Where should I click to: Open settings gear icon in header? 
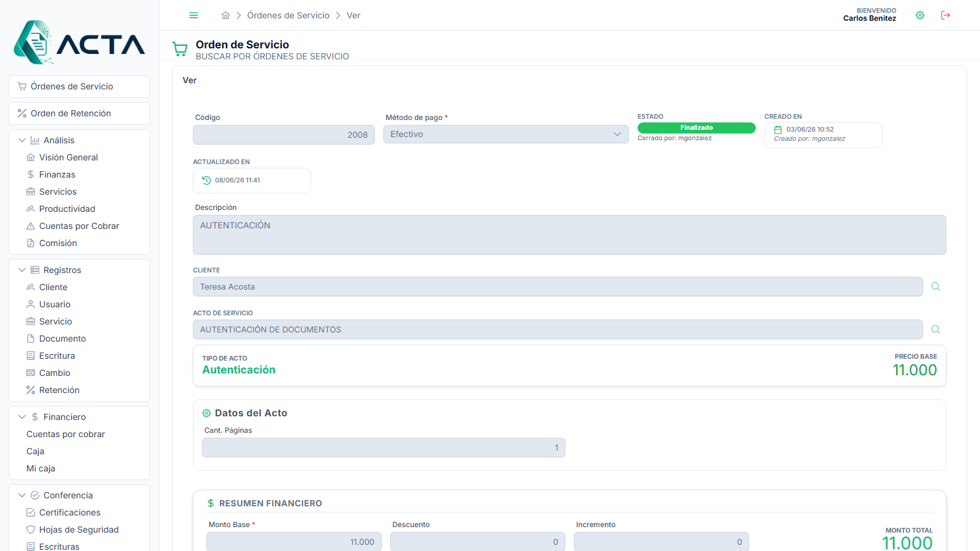(920, 15)
